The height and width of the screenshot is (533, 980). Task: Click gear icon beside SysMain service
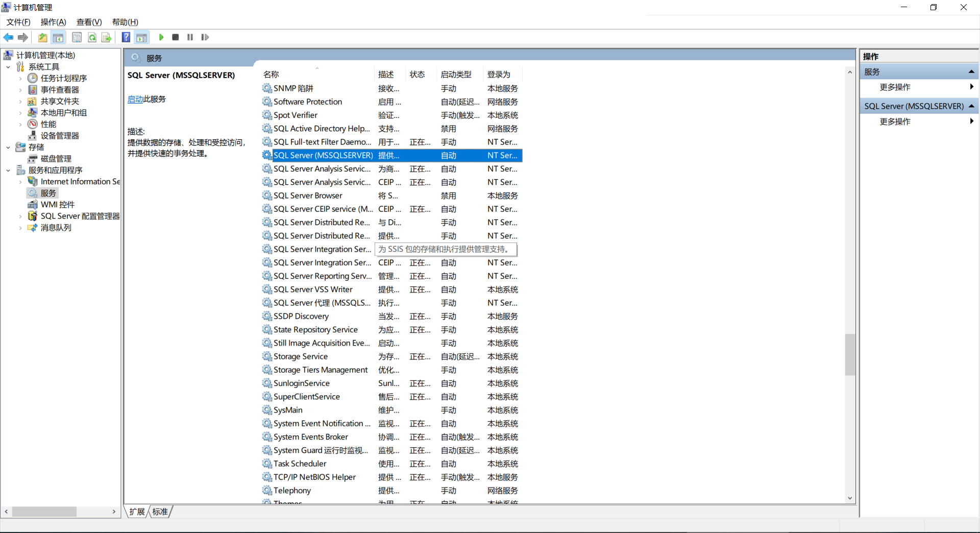pos(267,410)
